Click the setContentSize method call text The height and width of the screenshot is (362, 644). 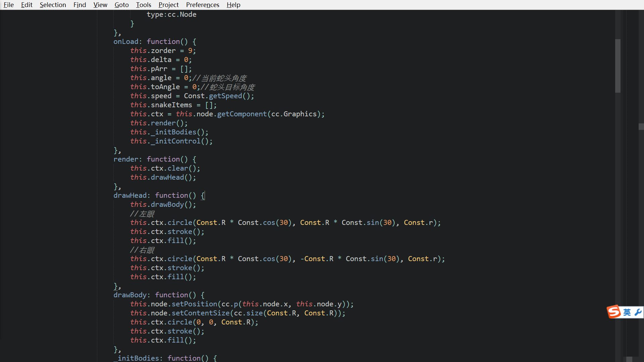[201, 313]
